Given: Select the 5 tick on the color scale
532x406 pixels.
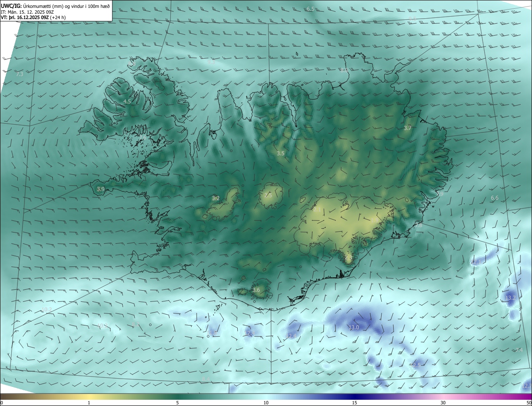Looking at the screenshot, I should [x=177, y=403].
